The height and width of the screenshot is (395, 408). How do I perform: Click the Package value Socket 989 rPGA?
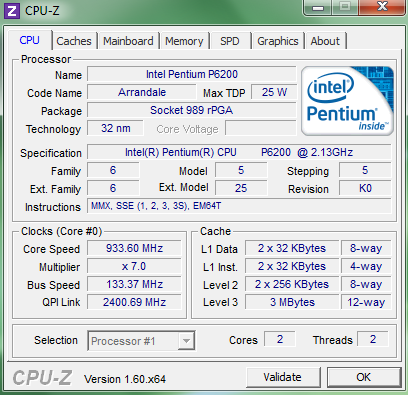[192, 110]
